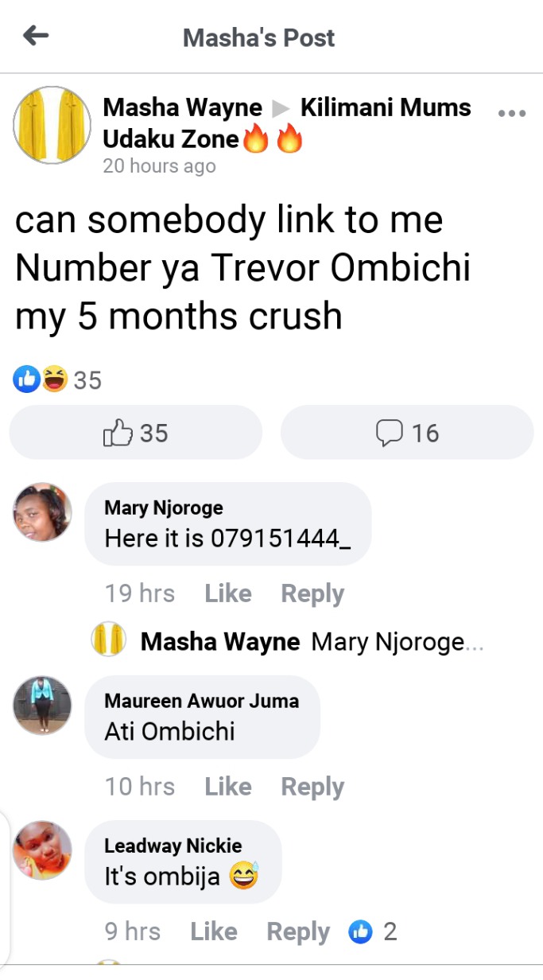Expand Masha Wayne's reply to Mary Njoroge
The width and height of the screenshot is (543, 980).
[x=288, y=642]
